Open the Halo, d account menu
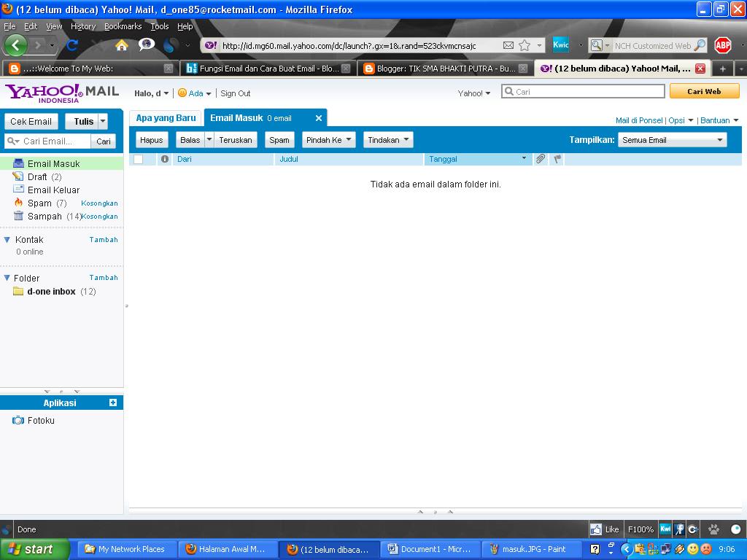747x560 pixels. coord(152,93)
